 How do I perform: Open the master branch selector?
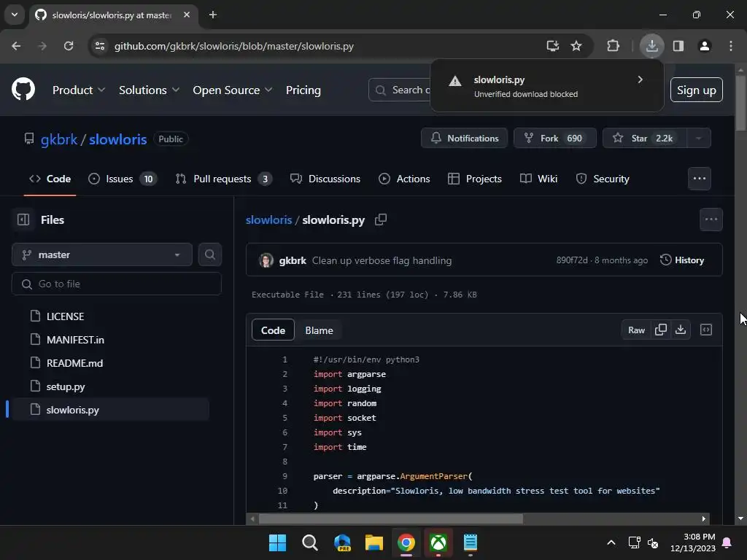(102, 254)
